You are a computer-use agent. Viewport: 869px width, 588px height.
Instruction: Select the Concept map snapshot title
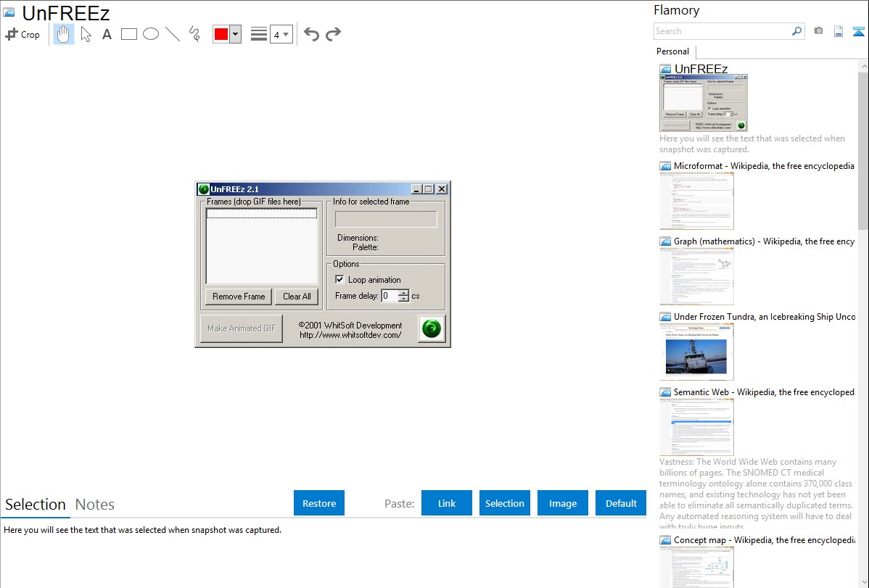pos(765,539)
